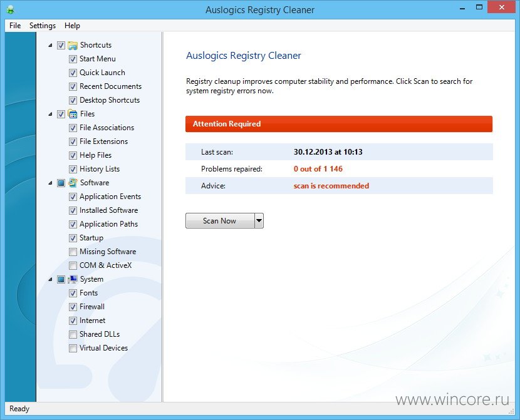
Task: Click the Shared DLLs label
Action: (x=100, y=334)
